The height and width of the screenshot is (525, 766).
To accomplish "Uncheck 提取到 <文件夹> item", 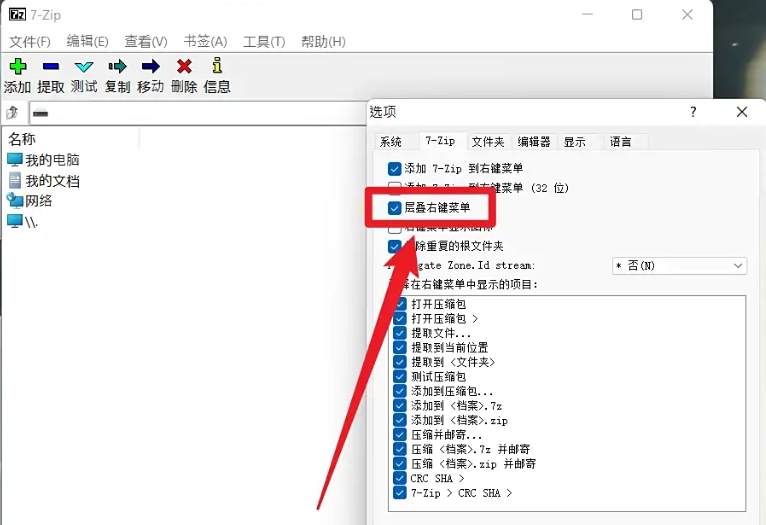I will point(400,362).
